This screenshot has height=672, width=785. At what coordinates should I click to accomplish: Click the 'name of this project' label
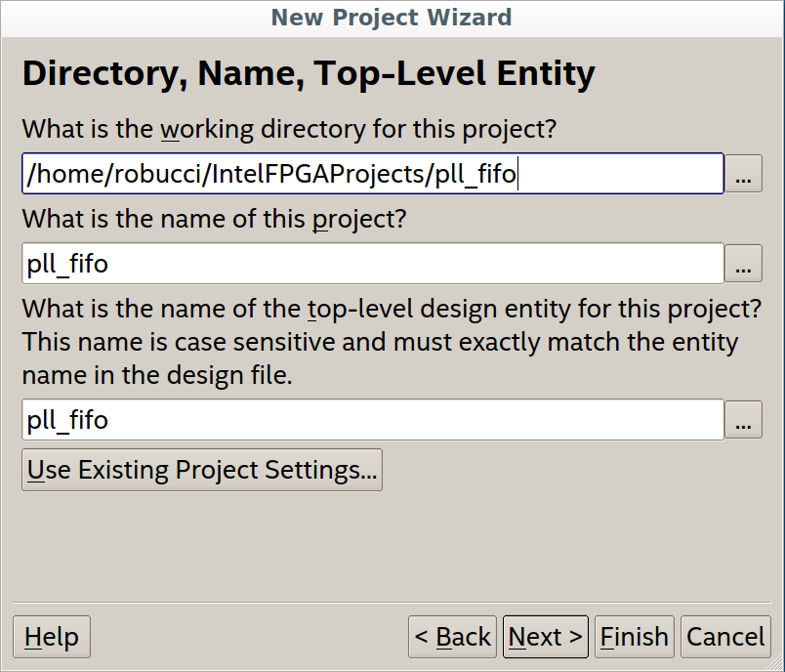pos(213,219)
